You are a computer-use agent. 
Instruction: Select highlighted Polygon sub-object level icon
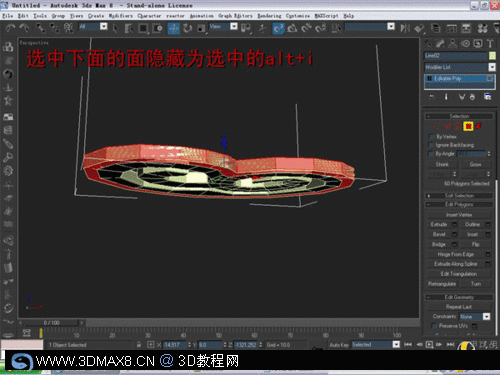coord(468,126)
